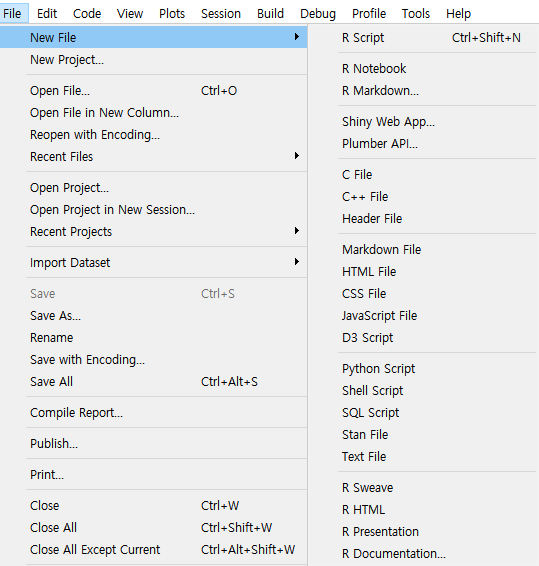Select Shell Script option
This screenshot has width=539, height=566.
click(423, 391)
